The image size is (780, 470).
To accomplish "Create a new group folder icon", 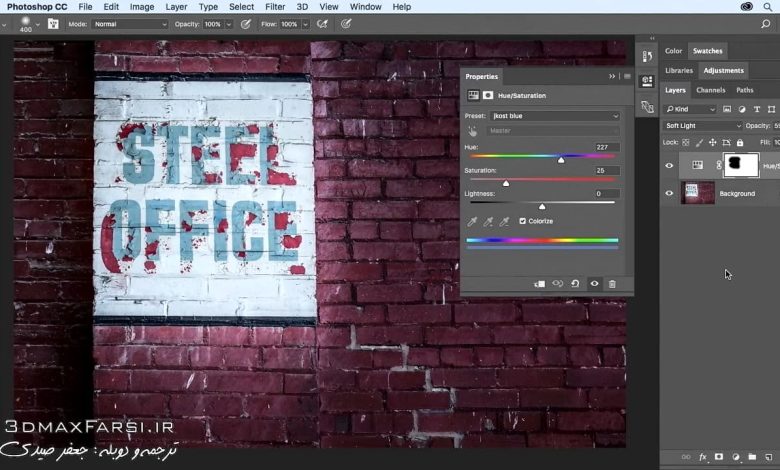I will point(752,457).
